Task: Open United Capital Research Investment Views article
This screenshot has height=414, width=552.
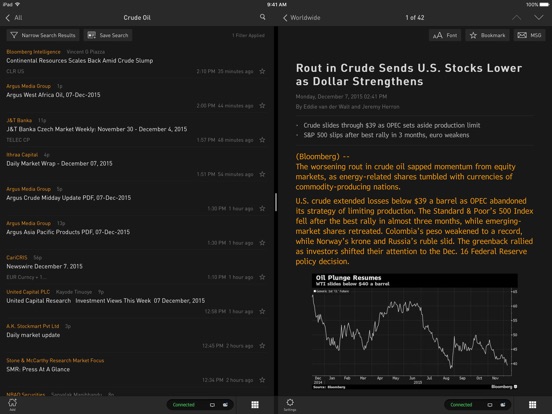Action: pyautogui.click(x=106, y=301)
